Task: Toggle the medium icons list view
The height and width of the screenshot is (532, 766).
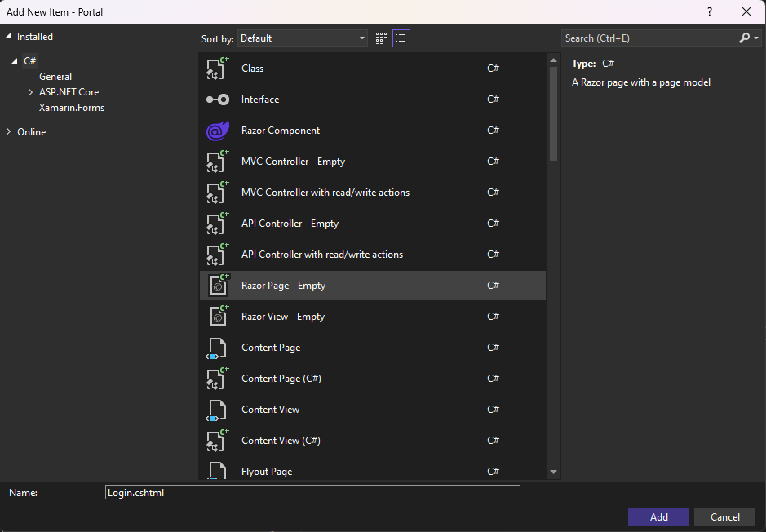Action: click(401, 38)
